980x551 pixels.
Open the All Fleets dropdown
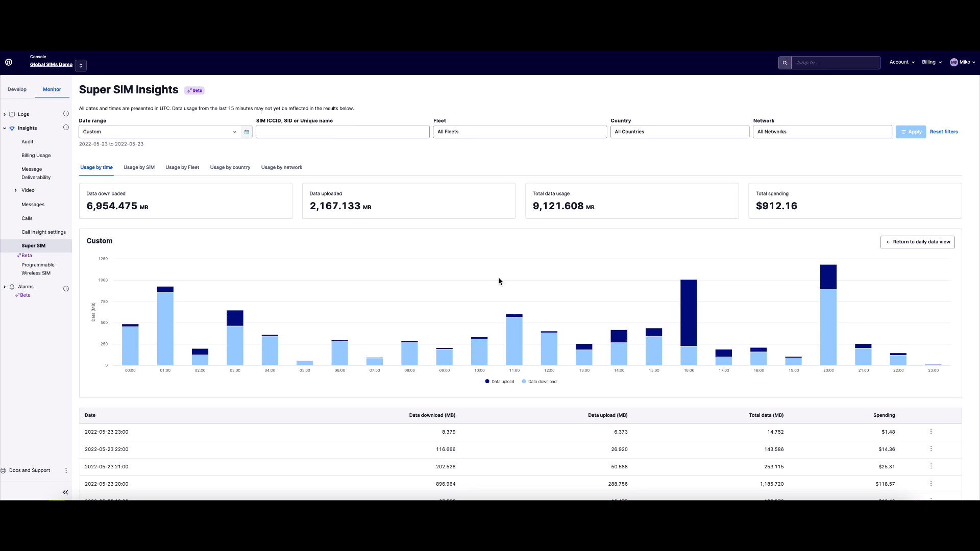click(520, 132)
